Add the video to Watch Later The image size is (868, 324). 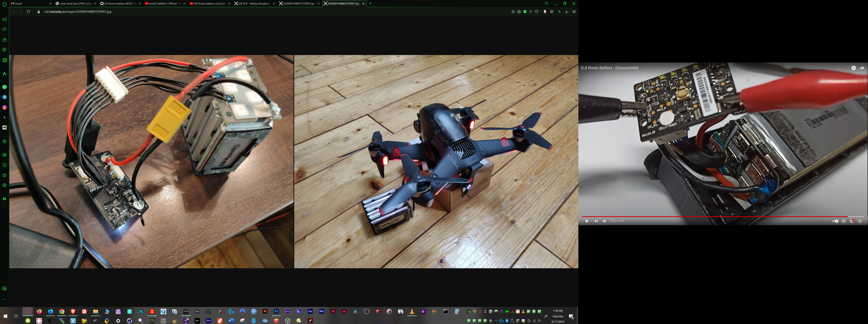[854, 68]
